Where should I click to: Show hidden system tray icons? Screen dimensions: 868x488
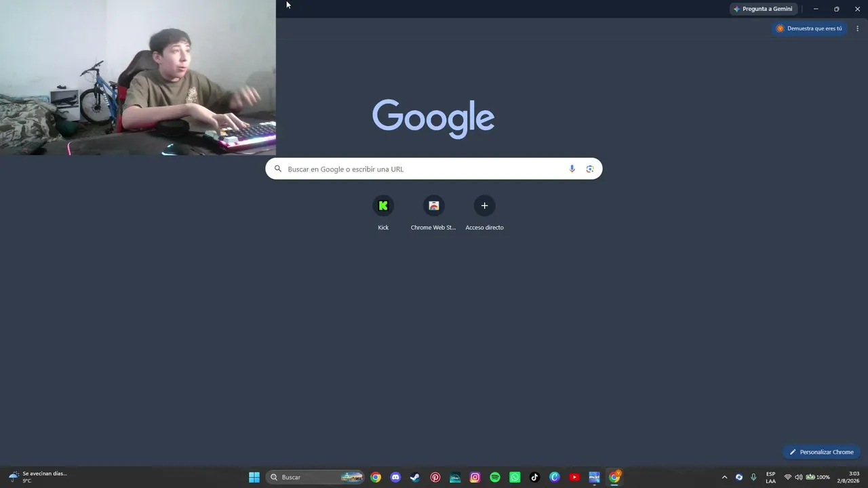click(x=724, y=477)
